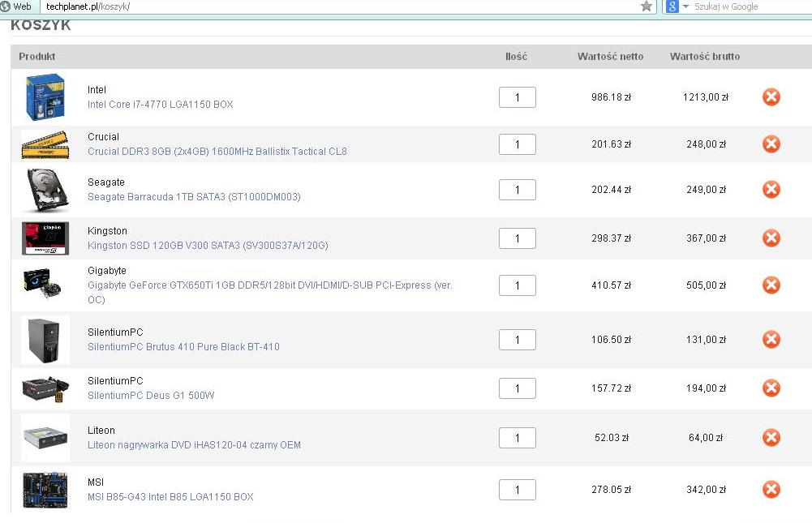Edit quantity field for Gigabyte GeForce

[x=518, y=285]
